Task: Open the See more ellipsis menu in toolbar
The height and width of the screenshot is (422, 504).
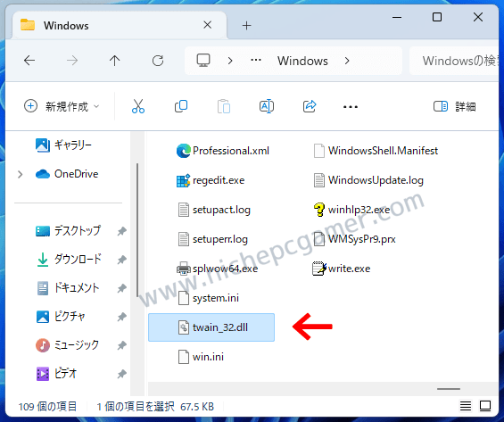Action: (351, 107)
